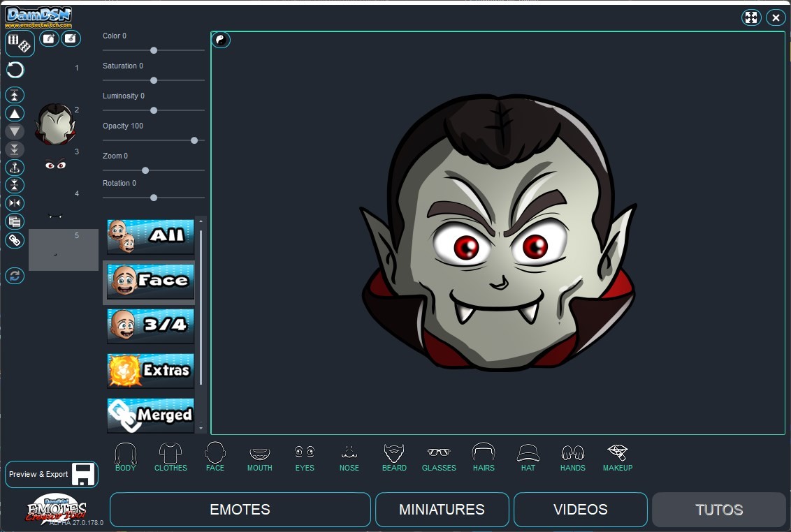Click the flip horizontal icon in the sidebar
791x532 pixels.
(x=14, y=202)
